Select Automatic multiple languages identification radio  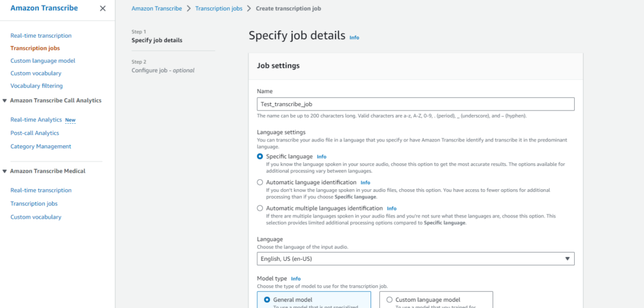click(260, 208)
